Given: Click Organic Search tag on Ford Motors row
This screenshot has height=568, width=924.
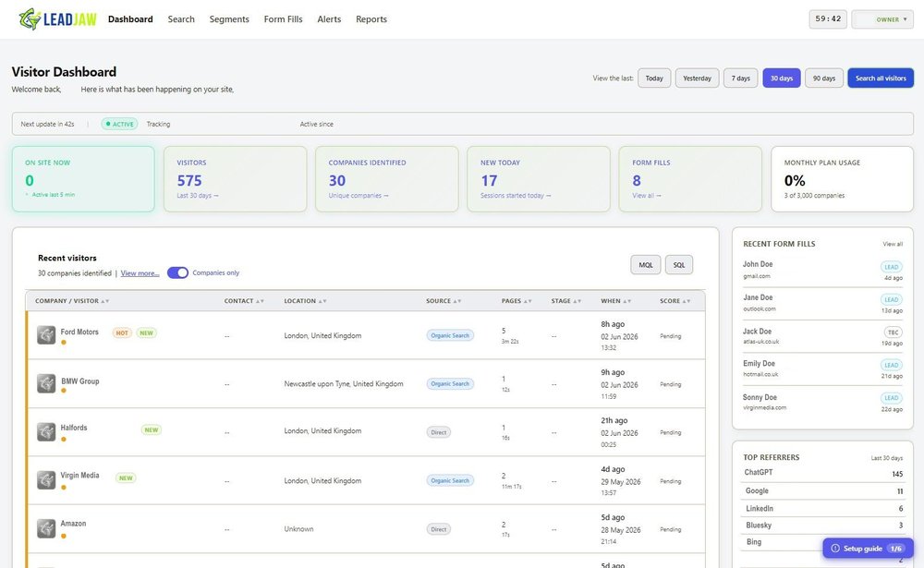Looking at the screenshot, I should tap(450, 336).
